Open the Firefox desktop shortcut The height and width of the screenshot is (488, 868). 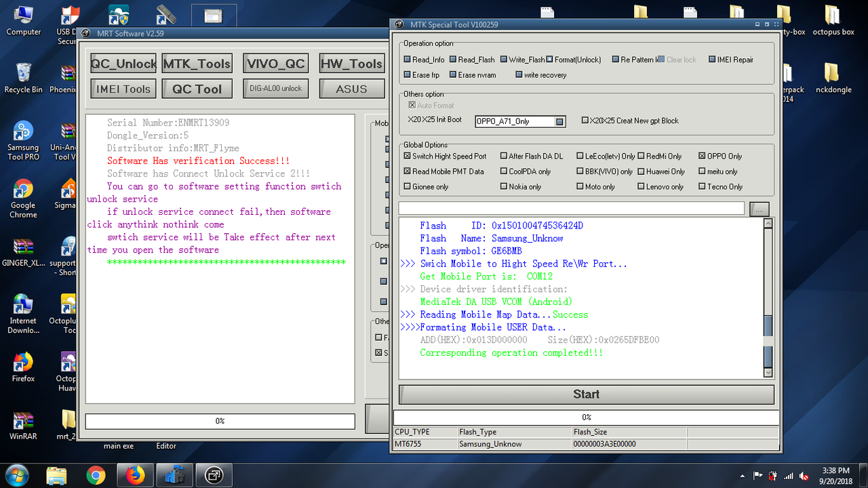(23, 367)
